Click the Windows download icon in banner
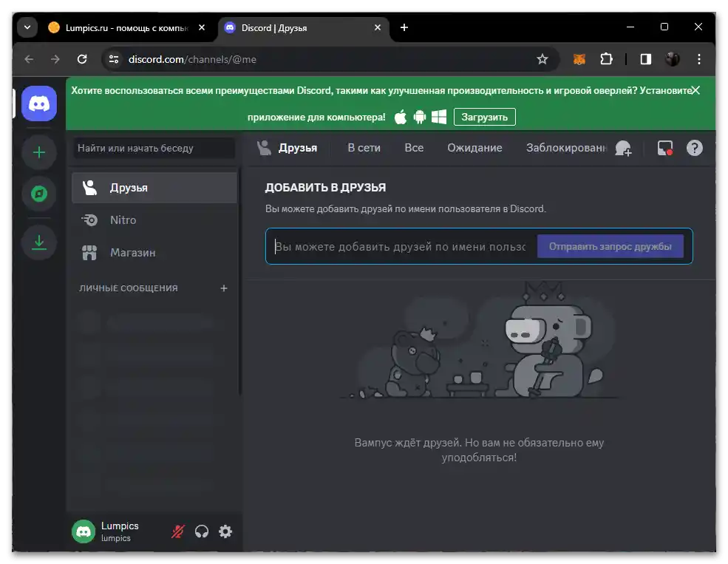The width and height of the screenshot is (728, 564). (x=439, y=117)
